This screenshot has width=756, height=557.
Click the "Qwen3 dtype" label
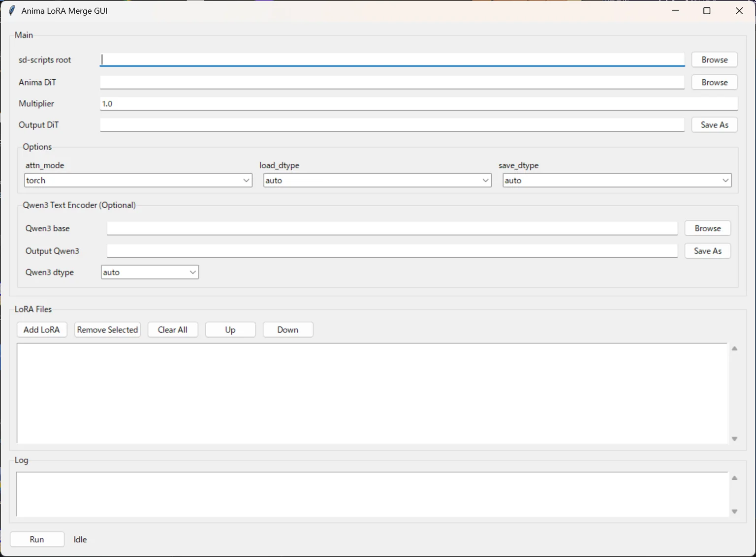(x=50, y=272)
